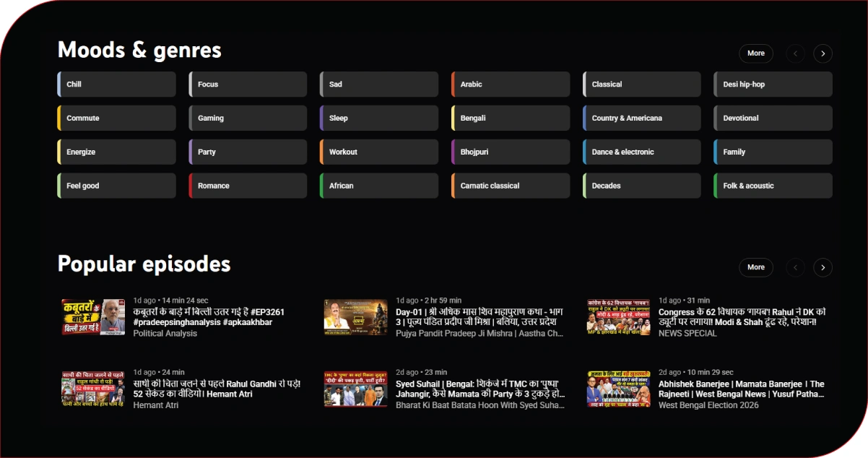Open NEWS SPECIAL episode thumbnail
Image resolution: width=868 pixels, height=458 pixels.
618,317
